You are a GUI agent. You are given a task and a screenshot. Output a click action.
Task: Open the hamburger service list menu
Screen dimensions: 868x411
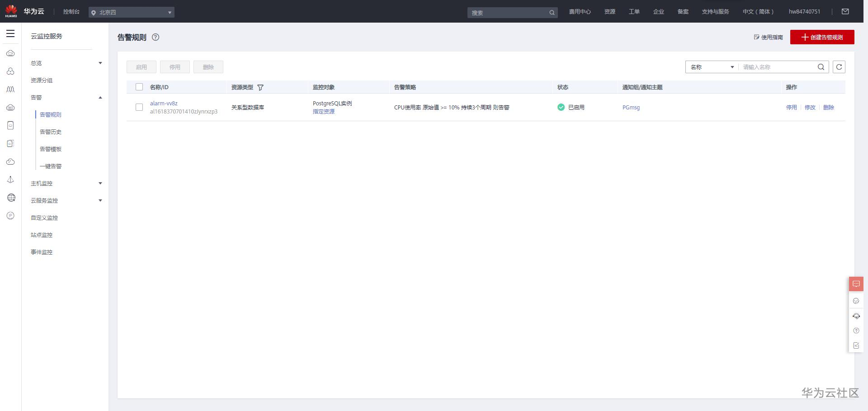tap(10, 33)
